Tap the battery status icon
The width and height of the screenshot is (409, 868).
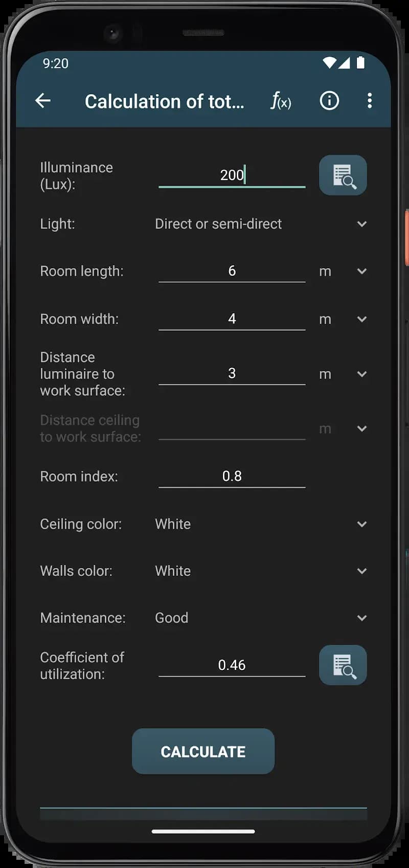[360, 63]
